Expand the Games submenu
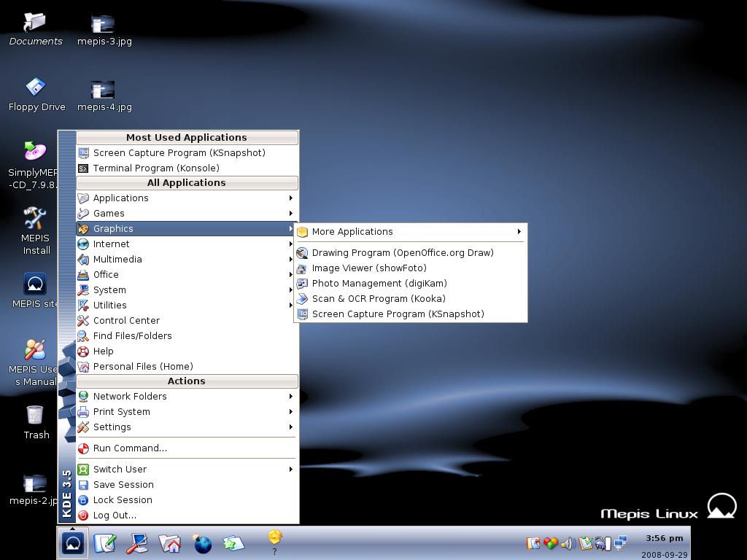 point(187,214)
